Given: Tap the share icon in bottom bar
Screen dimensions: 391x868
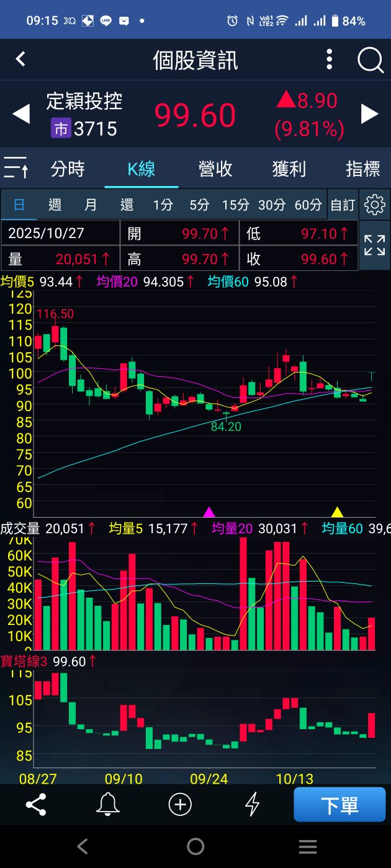Looking at the screenshot, I should click(36, 804).
